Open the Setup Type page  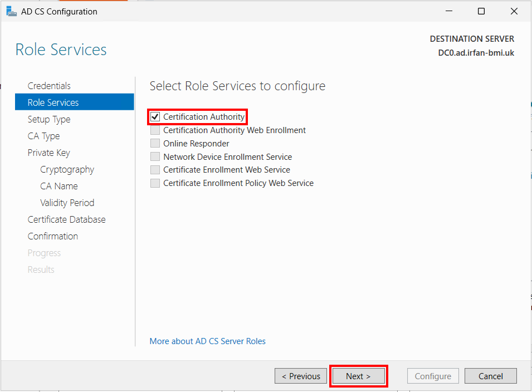[49, 119]
